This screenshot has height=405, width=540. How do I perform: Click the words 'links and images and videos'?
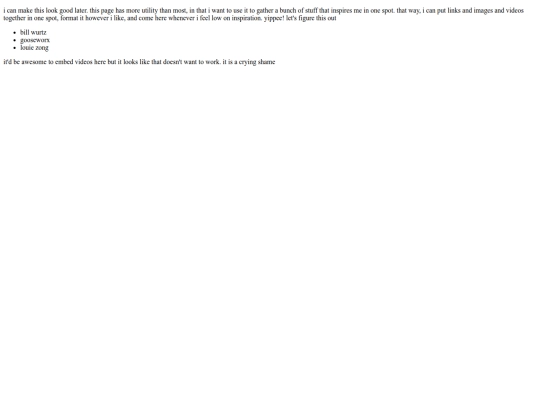coord(485,11)
